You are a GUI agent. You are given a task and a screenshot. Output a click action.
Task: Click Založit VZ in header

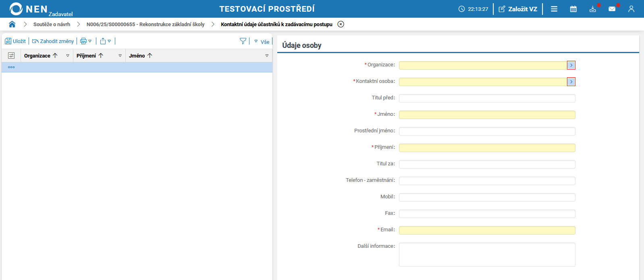click(518, 9)
